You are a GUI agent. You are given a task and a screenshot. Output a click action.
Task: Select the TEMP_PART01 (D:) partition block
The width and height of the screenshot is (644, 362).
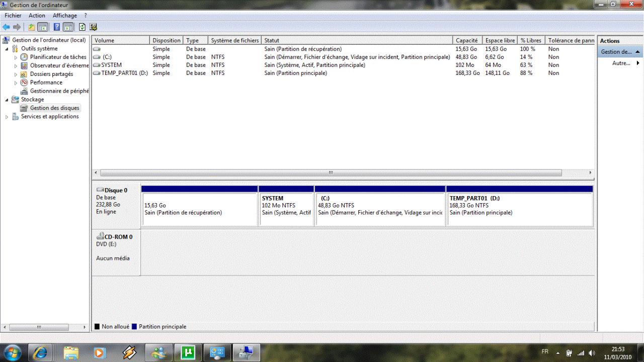520,206
